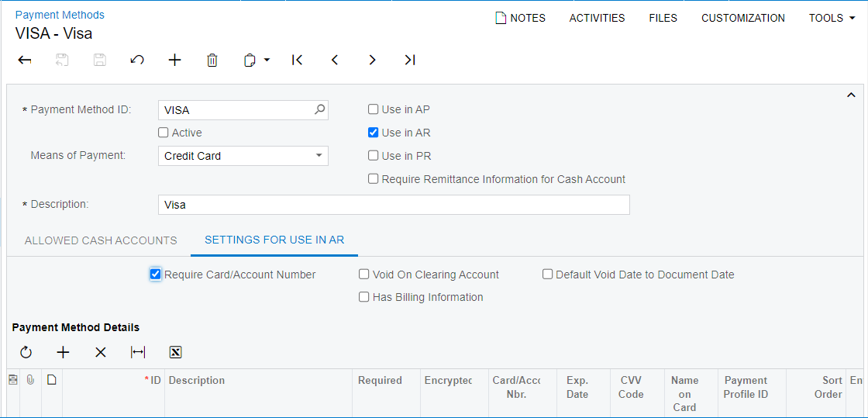Enable Use in PR checkbox
868x418 pixels.
coord(373,156)
